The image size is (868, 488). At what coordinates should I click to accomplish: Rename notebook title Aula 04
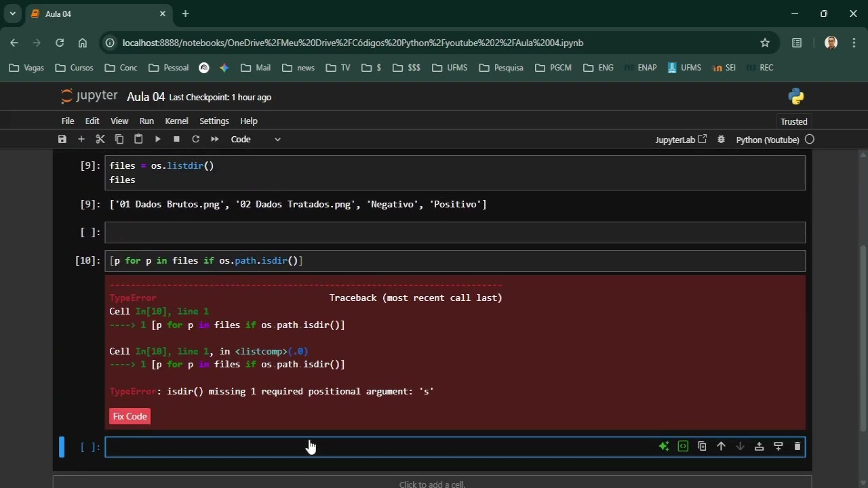coord(146,97)
